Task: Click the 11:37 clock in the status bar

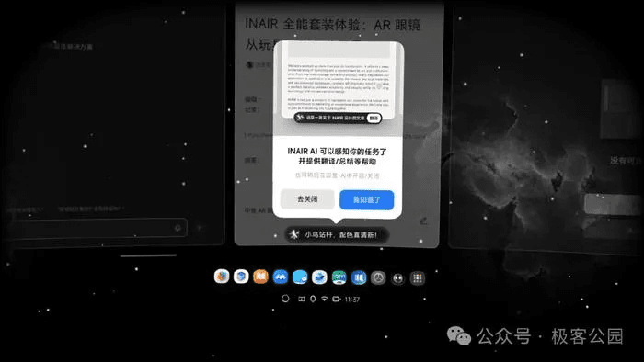Action: [352, 300]
